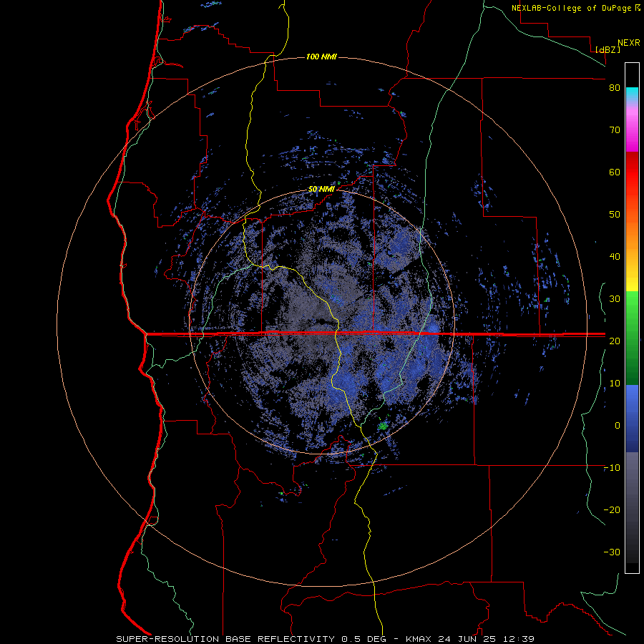Click the 50 value on the dBZ scale
This screenshot has width=644, height=644.
[615, 215]
